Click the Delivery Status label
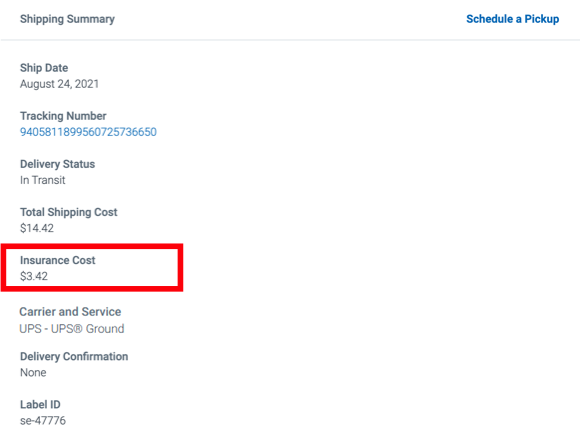The width and height of the screenshot is (580, 448). pyautogui.click(x=57, y=164)
